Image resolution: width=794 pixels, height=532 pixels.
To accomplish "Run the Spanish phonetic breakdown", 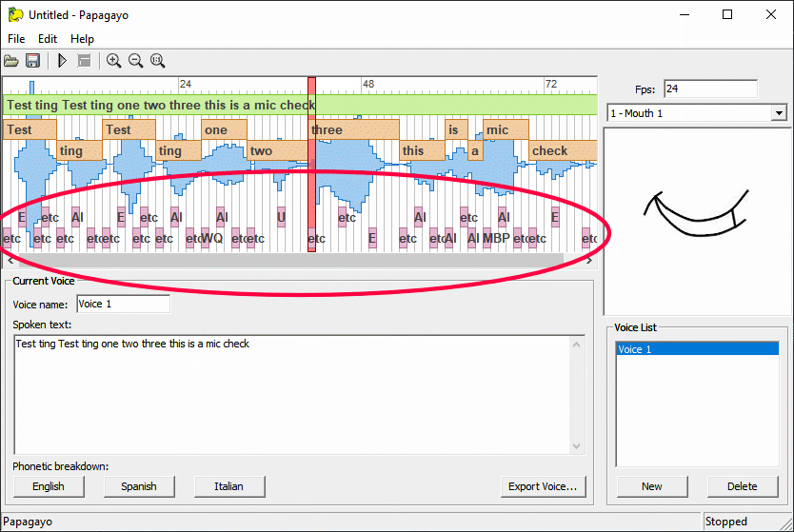I will click(x=139, y=486).
